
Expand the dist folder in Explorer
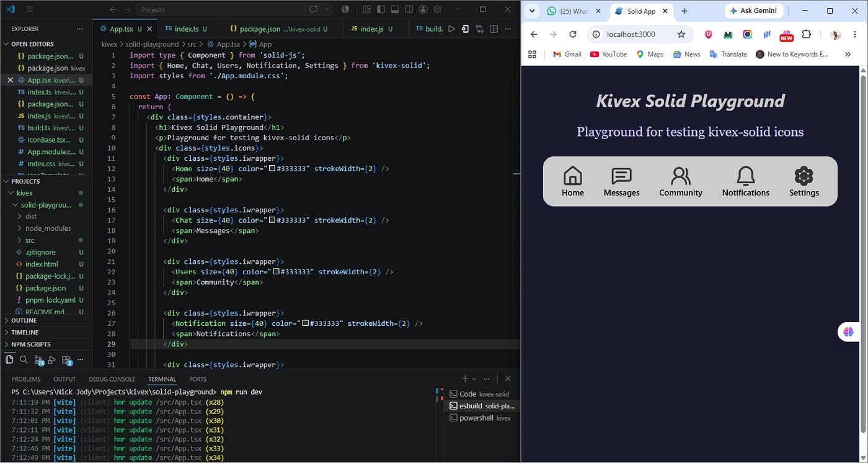pyautogui.click(x=46, y=217)
